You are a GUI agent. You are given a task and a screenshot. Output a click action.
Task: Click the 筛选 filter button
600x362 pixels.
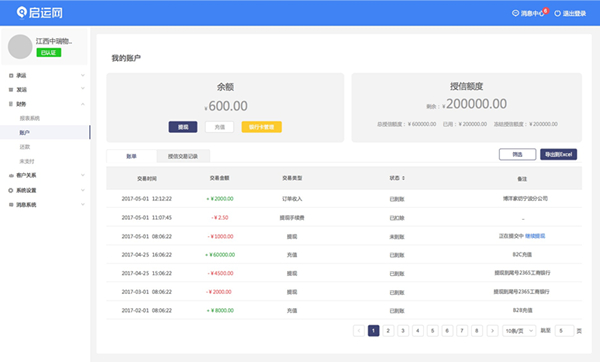point(517,154)
